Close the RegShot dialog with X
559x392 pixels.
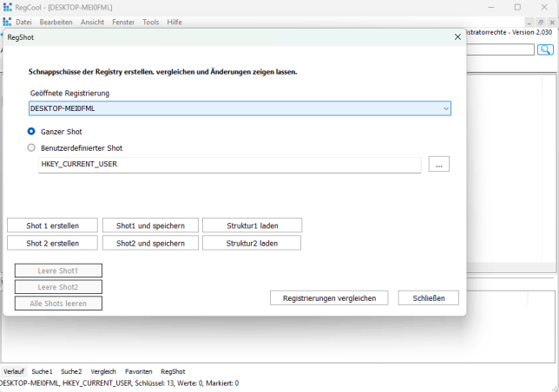click(x=457, y=37)
